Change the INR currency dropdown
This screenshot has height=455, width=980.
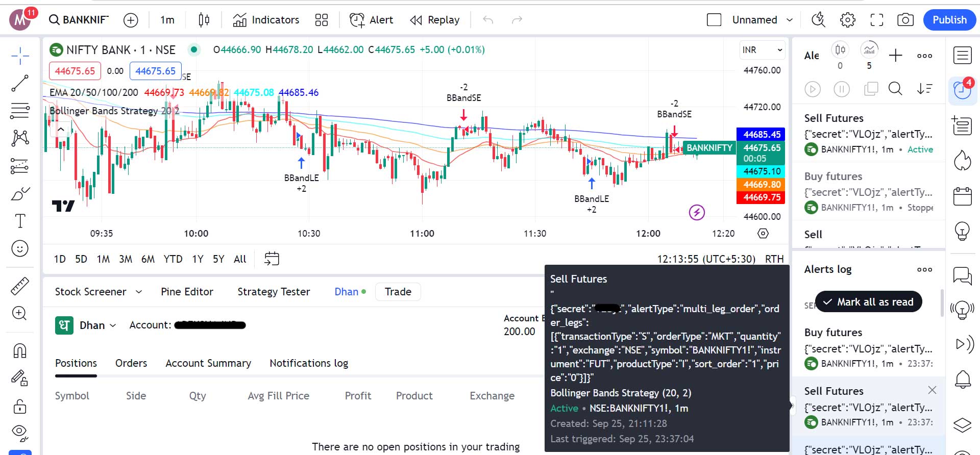[762, 50]
